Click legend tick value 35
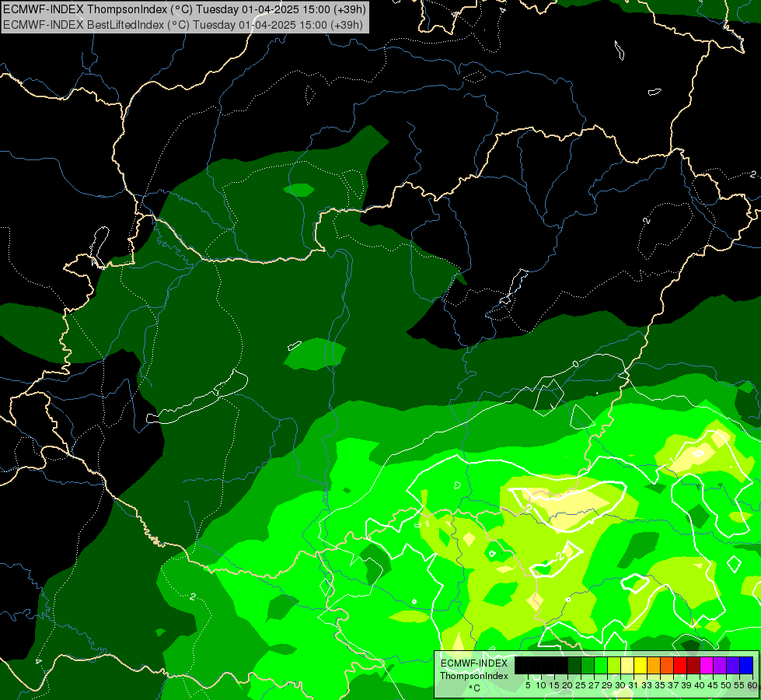This screenshot has height=700, width=761. (660, 685)
